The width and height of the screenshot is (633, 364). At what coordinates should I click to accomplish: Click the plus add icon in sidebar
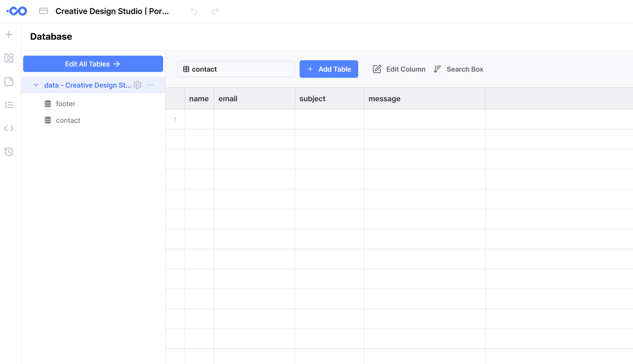point(9,35)
